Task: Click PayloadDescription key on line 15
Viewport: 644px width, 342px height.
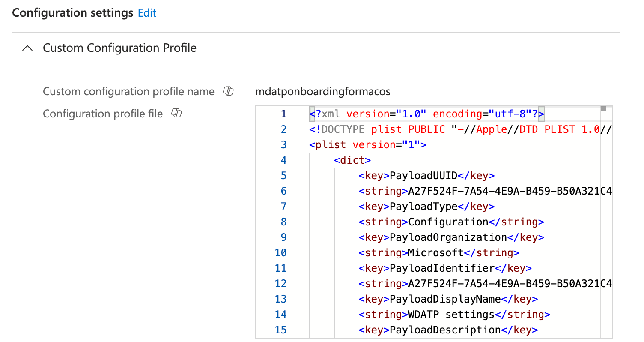Action: (445, 330)
